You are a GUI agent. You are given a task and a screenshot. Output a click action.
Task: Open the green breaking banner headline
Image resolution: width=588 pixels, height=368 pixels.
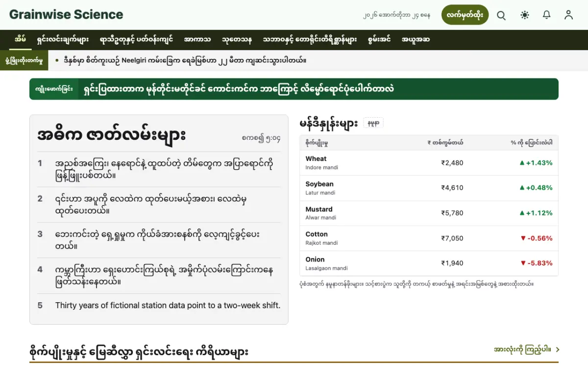[x=239, y=89]
